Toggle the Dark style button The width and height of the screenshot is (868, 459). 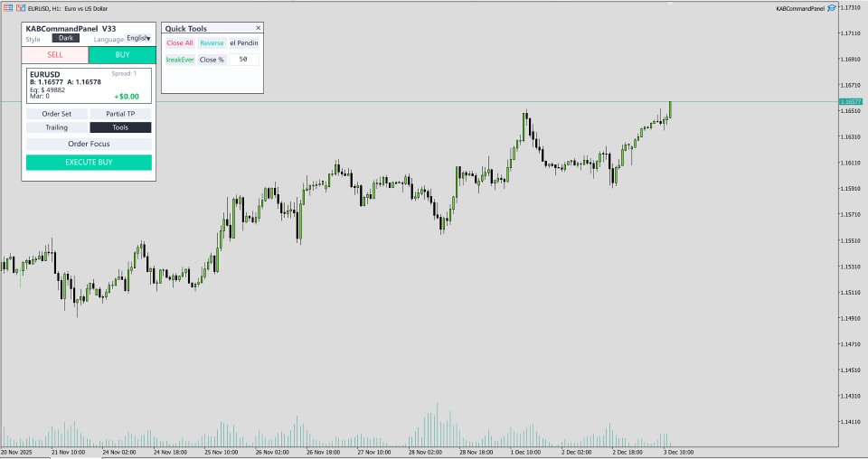66,38
